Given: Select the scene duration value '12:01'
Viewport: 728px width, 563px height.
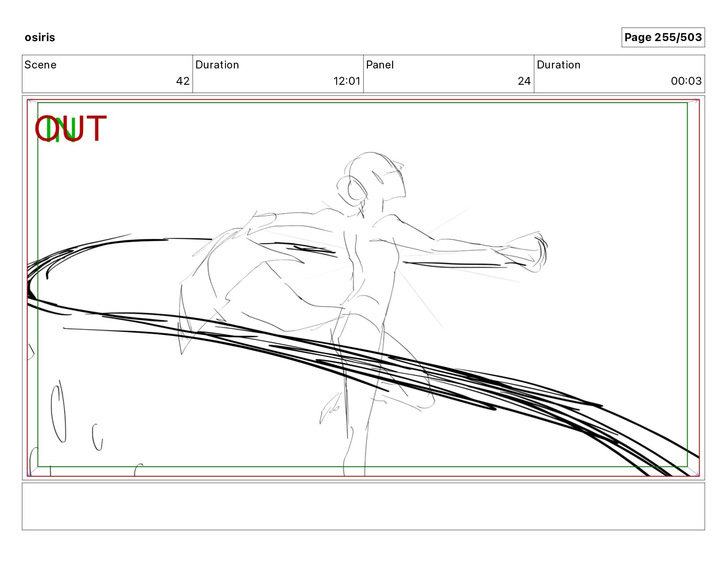Looking at the screenshot, I should point(347,81).
